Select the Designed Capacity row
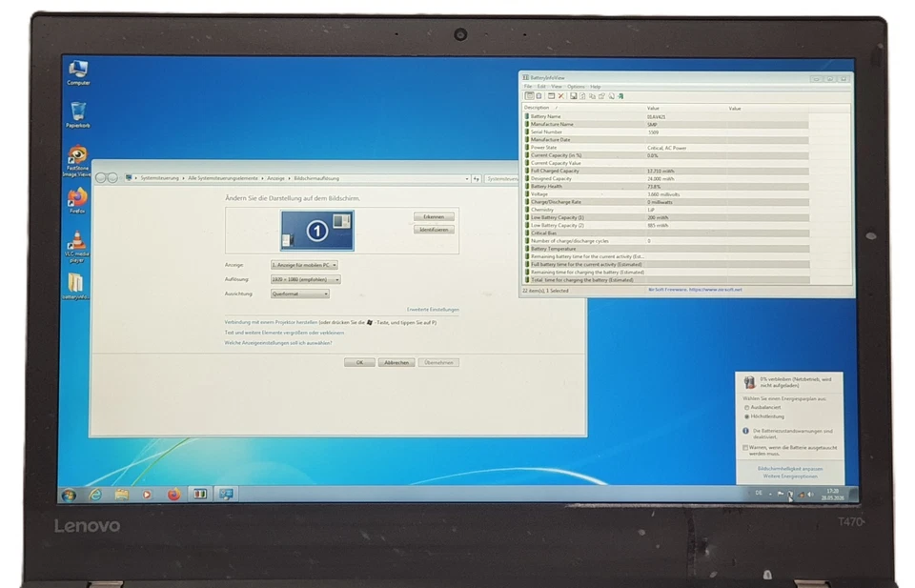The width and height of the screenshot is (915, 588). point(666,179)
